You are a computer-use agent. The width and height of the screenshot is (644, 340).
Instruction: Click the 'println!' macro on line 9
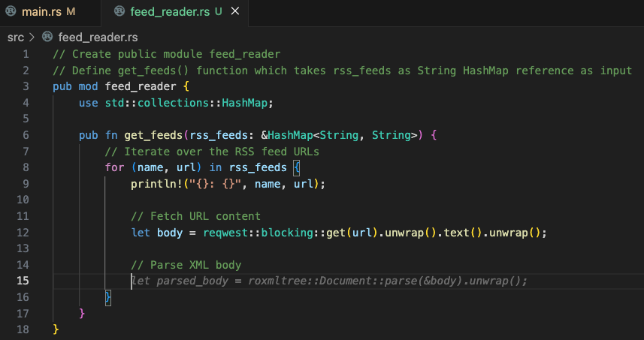tap(157, 184)
